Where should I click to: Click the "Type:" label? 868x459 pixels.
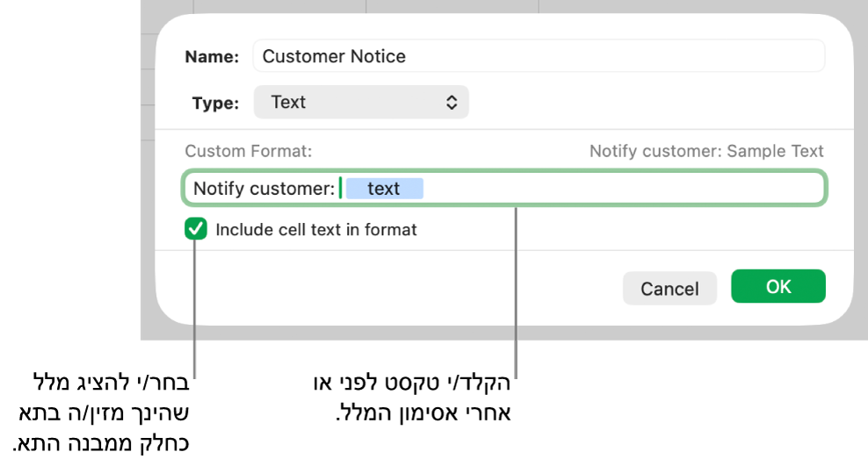pos(215,103)
